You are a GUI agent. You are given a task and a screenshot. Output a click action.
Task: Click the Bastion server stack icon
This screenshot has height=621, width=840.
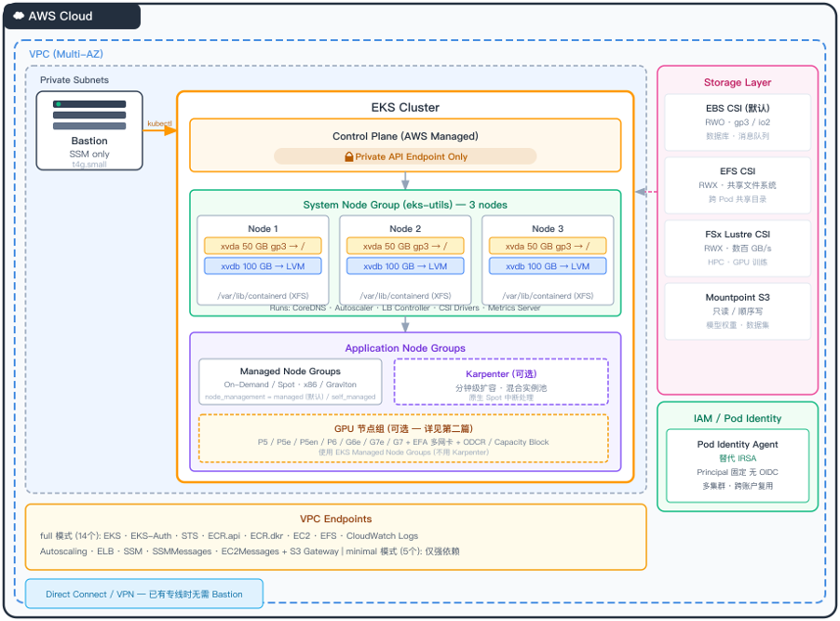click(x=89, y=115)
